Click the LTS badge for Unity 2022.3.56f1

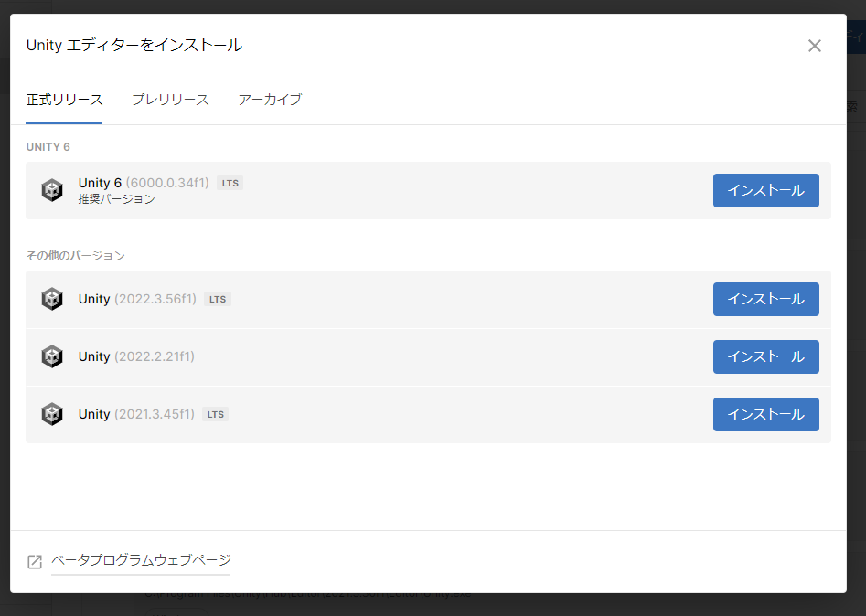point(218,299)
